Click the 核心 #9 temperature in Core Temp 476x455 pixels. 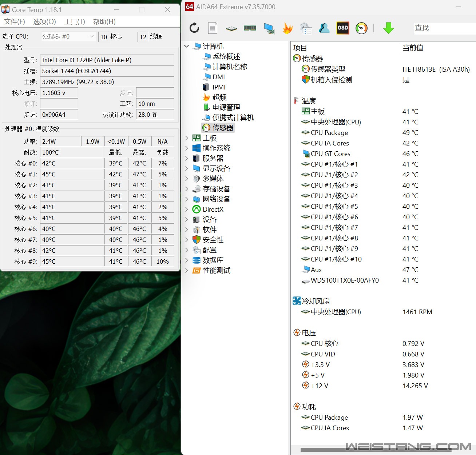(72, 262)
